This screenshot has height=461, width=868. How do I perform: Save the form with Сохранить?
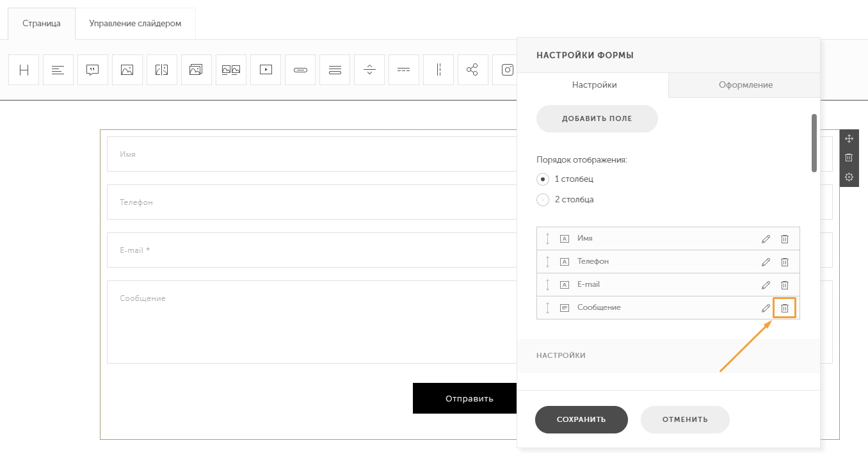coord(581,420)
